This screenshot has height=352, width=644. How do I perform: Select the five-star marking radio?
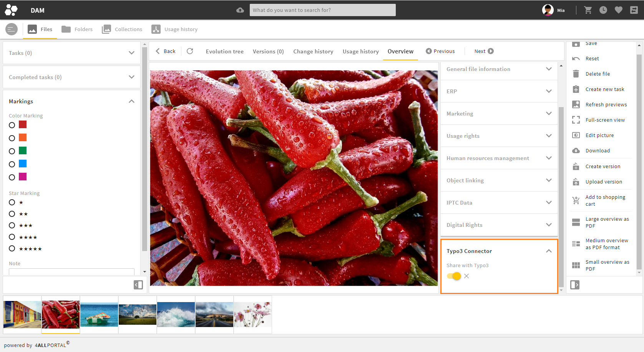12,248
